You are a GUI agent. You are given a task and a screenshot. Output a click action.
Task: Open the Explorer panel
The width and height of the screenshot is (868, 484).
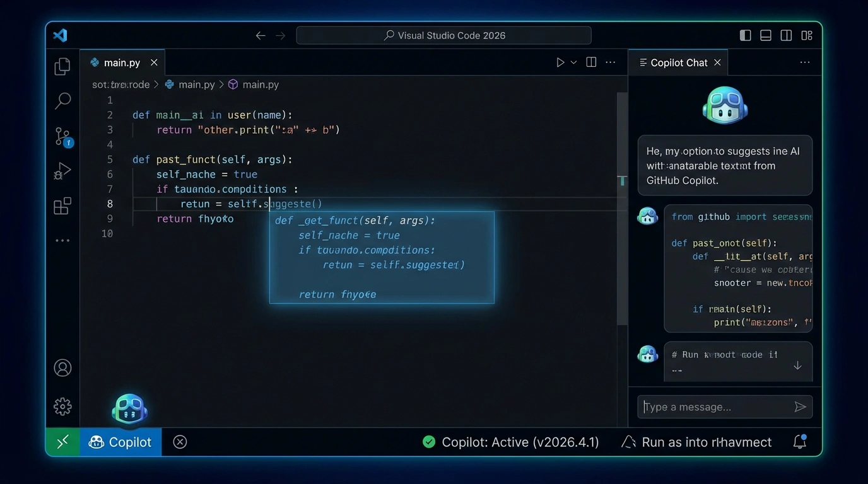62,66
